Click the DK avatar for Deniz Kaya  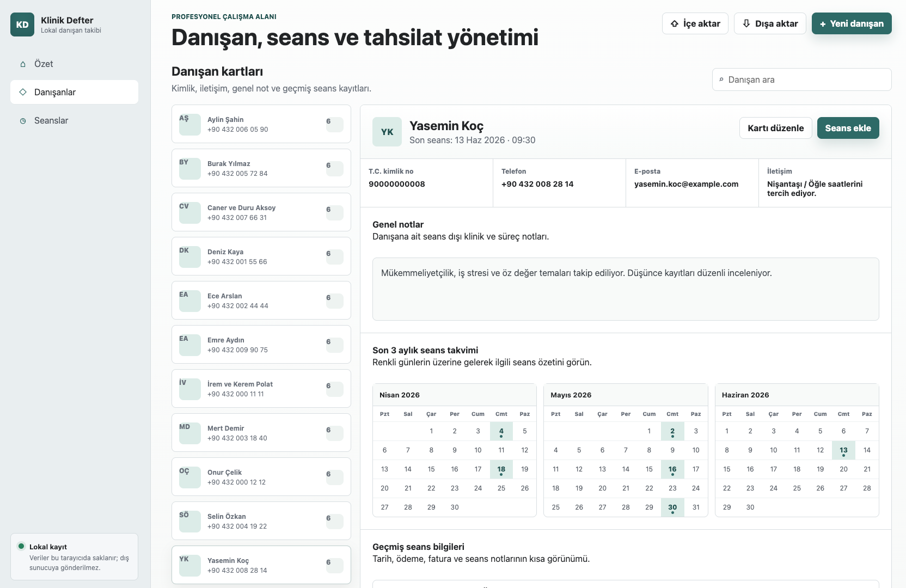190,256
